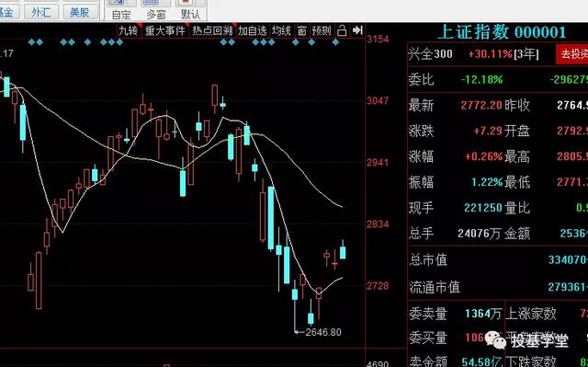Click the 委比 value -12.18%
This screenshot has width=588, height=367.
pos(481,79)
